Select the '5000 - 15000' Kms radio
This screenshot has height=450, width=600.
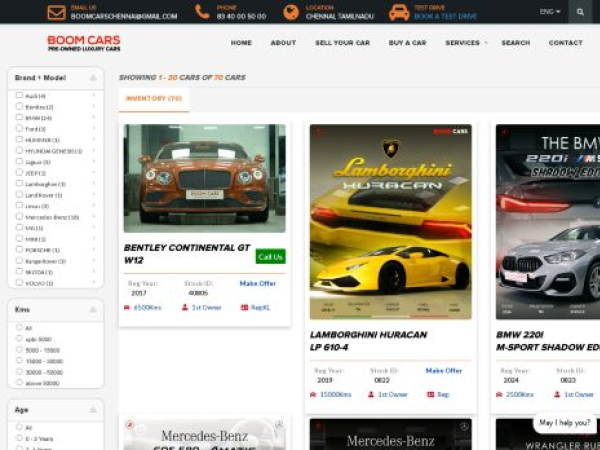tap(19, 349)
